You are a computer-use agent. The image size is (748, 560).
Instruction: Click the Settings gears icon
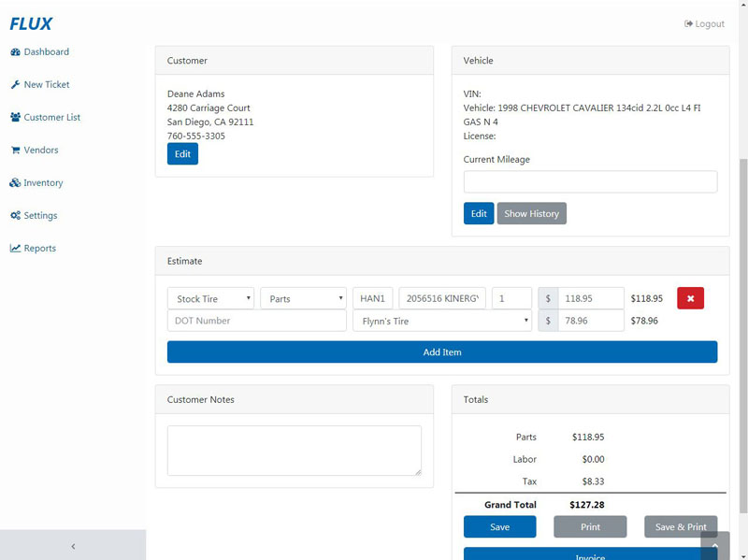(x=16, y=216)
